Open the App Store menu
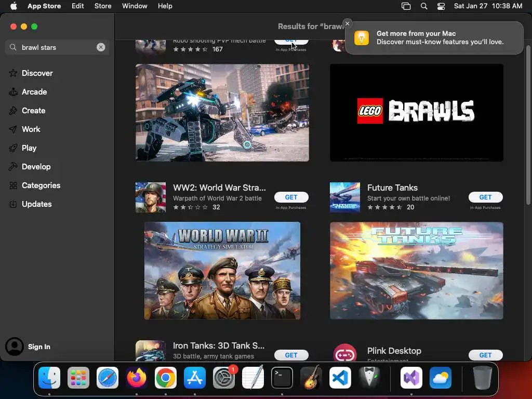The height and width of the screenshot is (399, 532). tap(44, 6)
